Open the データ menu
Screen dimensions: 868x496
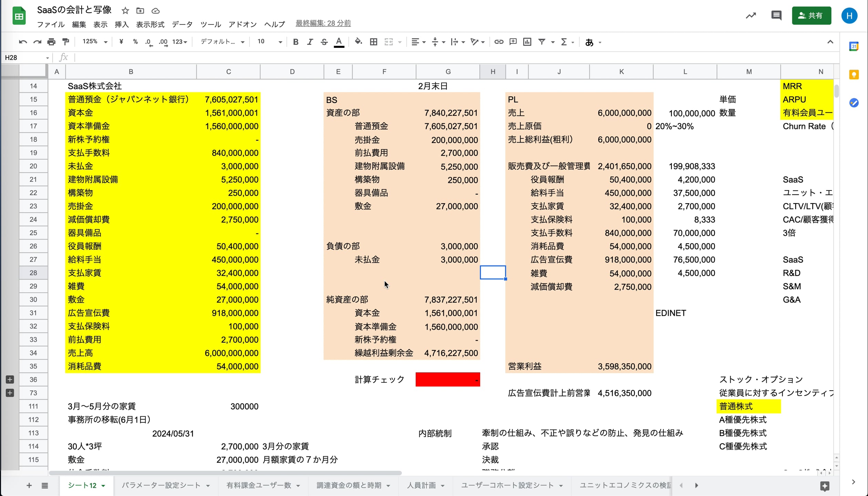pos(182,24)
